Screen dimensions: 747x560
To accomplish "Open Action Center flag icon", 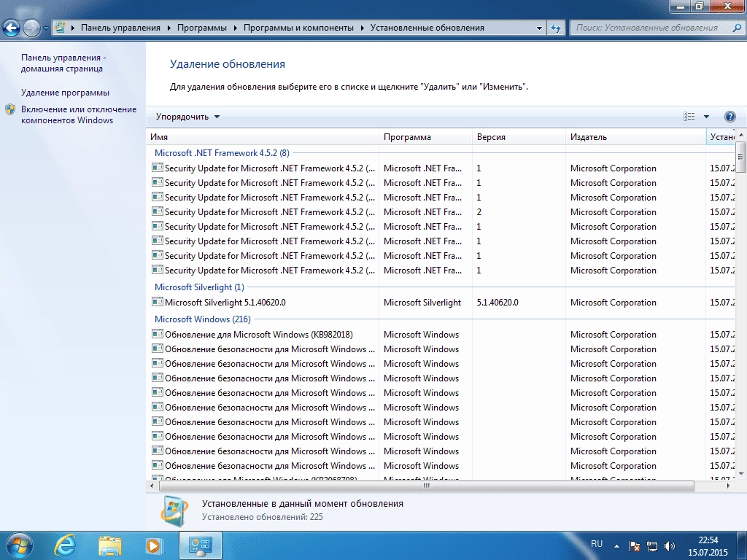I will pyautogui.click(x=634, y=546).
